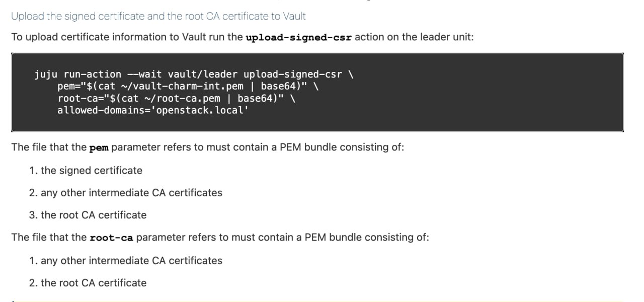
Task: Click bold upload-signed-csr in the intro sentence
Action: click(x=299, y=37)
